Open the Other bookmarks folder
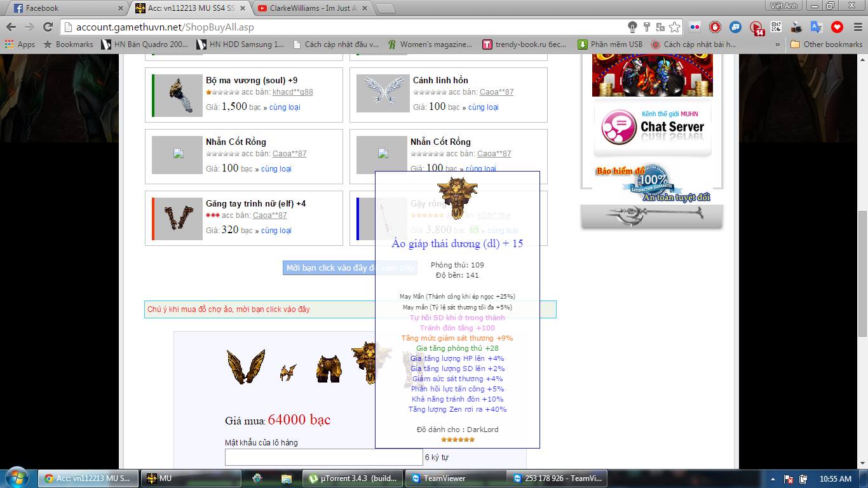 tap(826, 44)
